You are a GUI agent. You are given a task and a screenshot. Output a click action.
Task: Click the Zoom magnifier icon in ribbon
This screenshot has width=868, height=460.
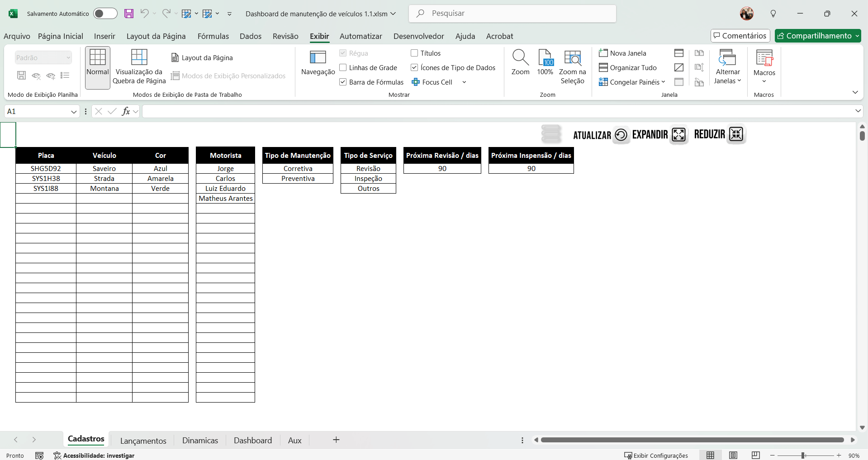click(520, 58)
